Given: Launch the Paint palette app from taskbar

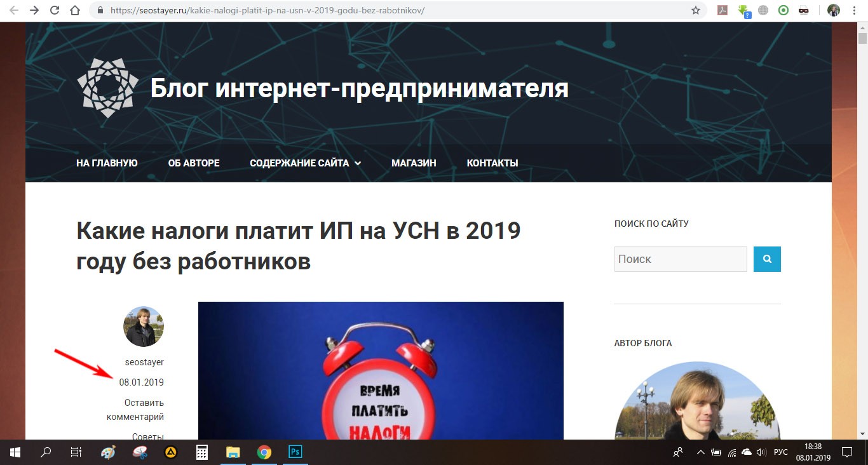Looking at the screenshot, I should (x=108, y=452).
